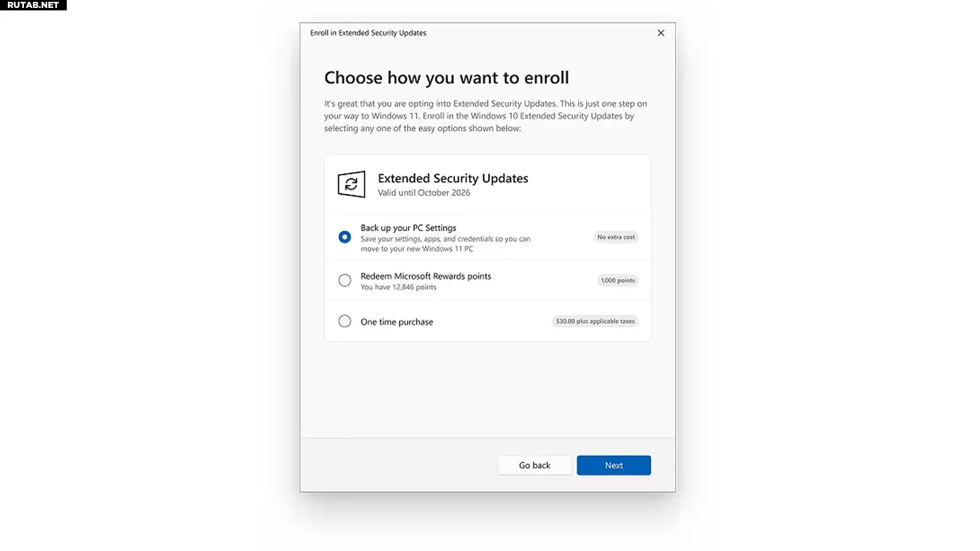Click the Redeem Microsoft Rewards points label
980x551 pixels.
pos(426,276)
